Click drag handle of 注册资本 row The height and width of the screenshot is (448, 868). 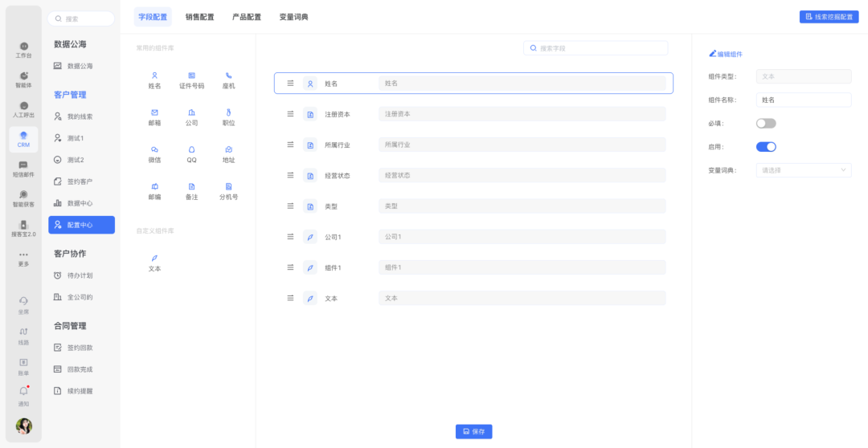[x=290, y=114]
